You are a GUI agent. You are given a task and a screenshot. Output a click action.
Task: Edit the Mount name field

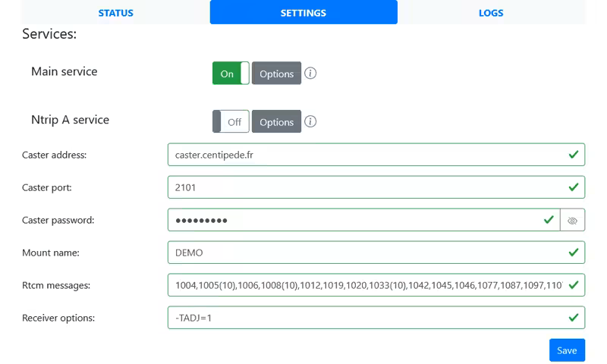pyautogui.click(x=364, y=253)
